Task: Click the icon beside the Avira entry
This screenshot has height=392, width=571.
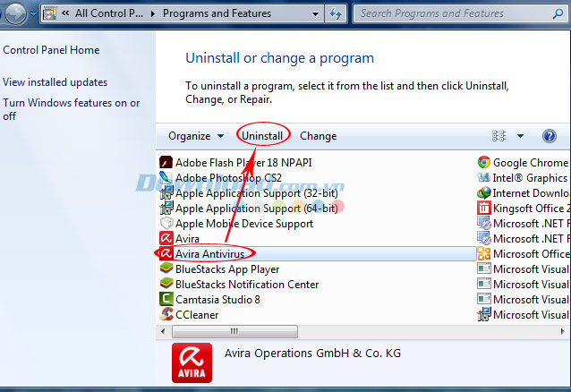Action: tap(166, 238)
